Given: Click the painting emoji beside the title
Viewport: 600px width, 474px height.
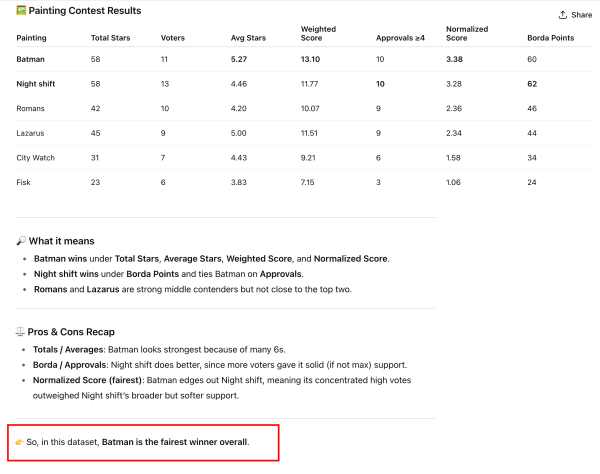Looking at the screenshot, I should coord(21,11).
